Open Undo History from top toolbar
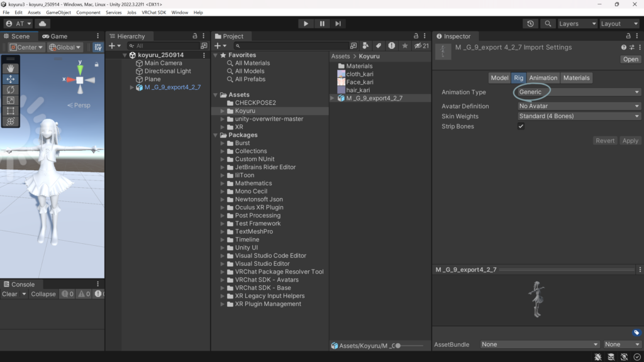The image size is (644, 362). pos(531,24)
